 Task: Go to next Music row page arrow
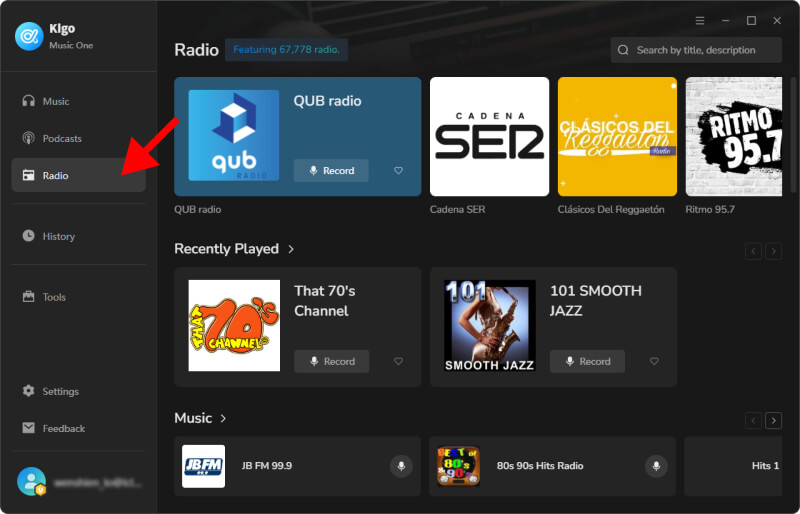773,421
